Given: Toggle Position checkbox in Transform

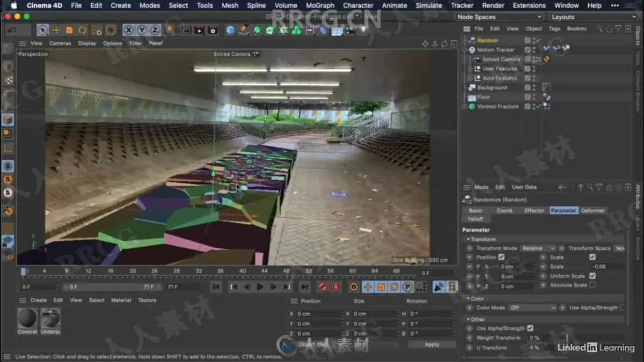Looking at the screenshot, I should [x=501, y=257].
